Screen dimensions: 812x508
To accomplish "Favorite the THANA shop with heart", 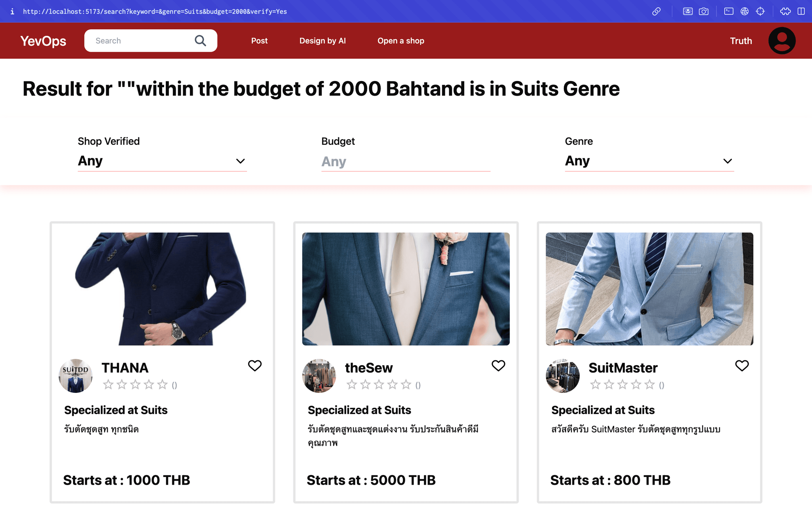I will pyautogui.click(x=255, y=366).
